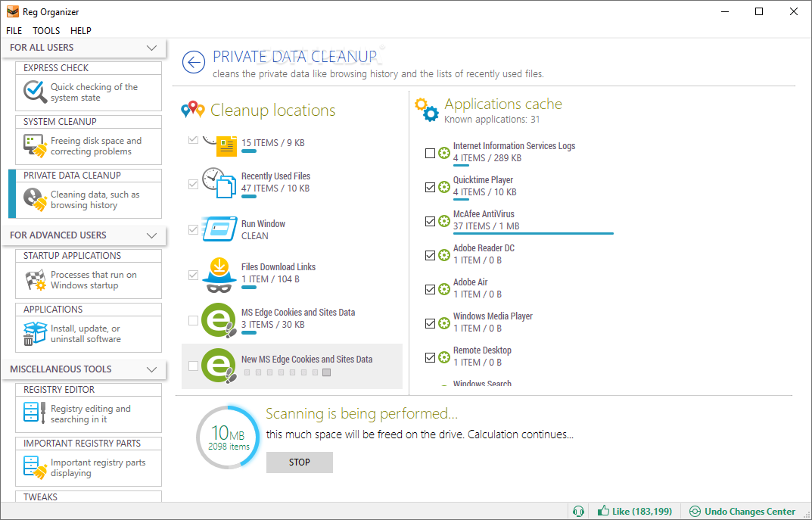Click the Applications cache gears icon
Viewport: 812px width, 520px height.
tap(427, 109)
